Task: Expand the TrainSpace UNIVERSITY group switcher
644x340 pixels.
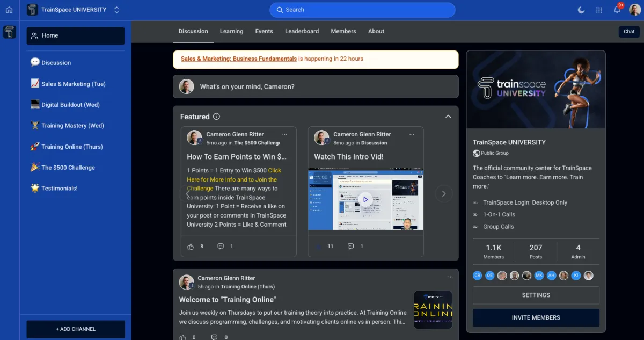Action: [117, 10]
